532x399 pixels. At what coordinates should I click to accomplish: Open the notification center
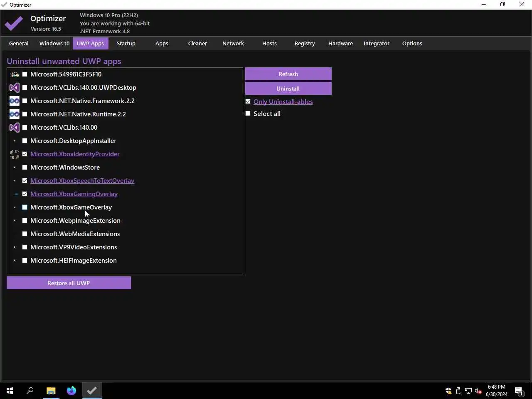point(519,391)
